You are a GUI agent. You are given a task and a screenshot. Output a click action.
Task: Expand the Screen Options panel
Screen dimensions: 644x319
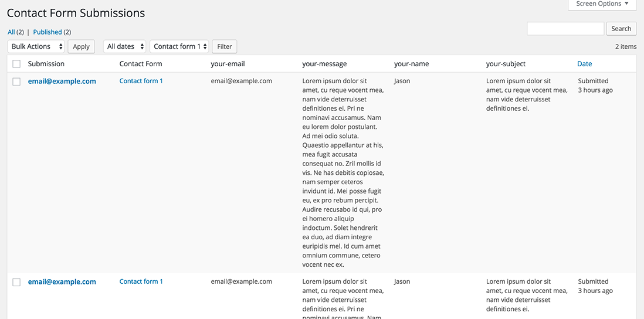click(602, 4)
